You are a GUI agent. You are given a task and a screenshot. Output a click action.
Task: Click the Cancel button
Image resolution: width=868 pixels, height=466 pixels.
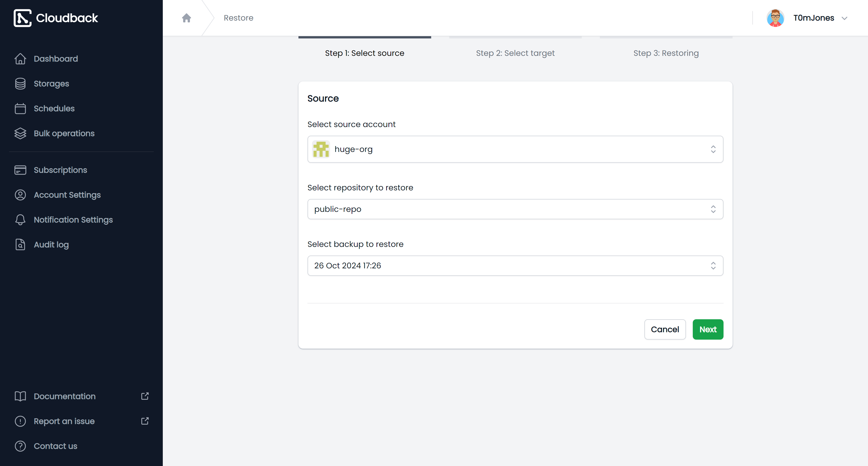click(x=665, y=329)
